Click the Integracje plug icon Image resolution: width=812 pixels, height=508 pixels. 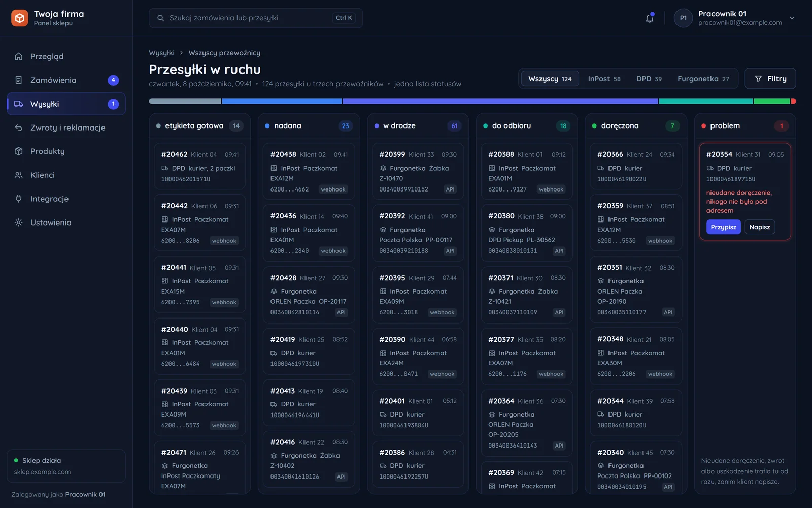point(19,199)
